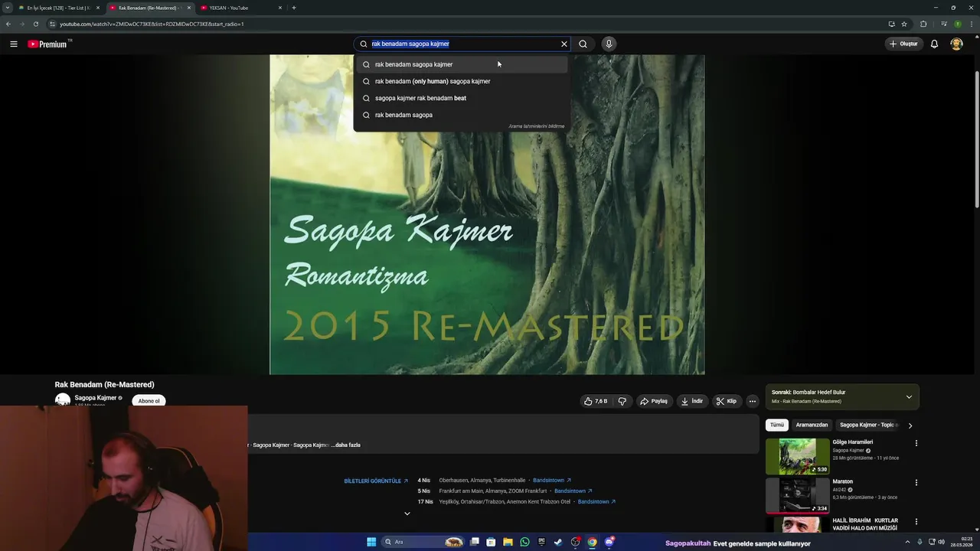This screenshot has height=551, width=980.
Task: Open Bandsintown link for Frankfurt concert
Action: coord(573,491)
